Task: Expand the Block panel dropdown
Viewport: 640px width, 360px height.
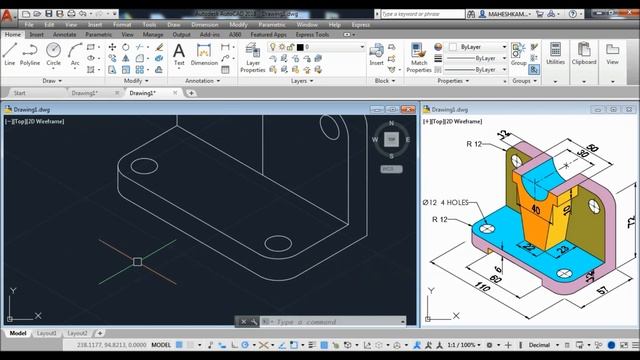Action: pyautogui.click(x=385, y=81)
